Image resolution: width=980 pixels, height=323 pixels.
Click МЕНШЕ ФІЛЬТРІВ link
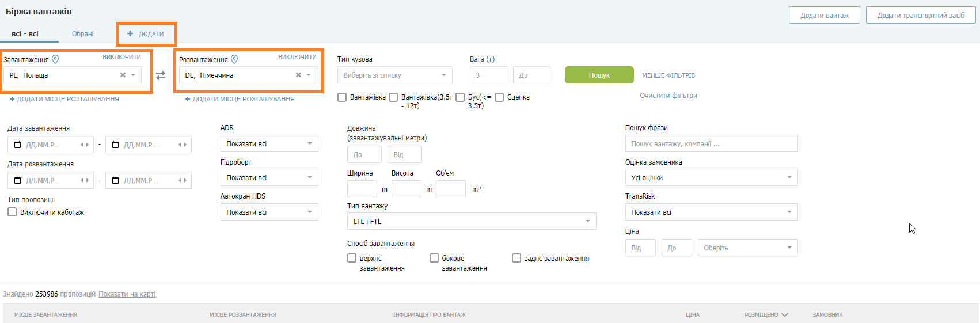pos(668,75)
